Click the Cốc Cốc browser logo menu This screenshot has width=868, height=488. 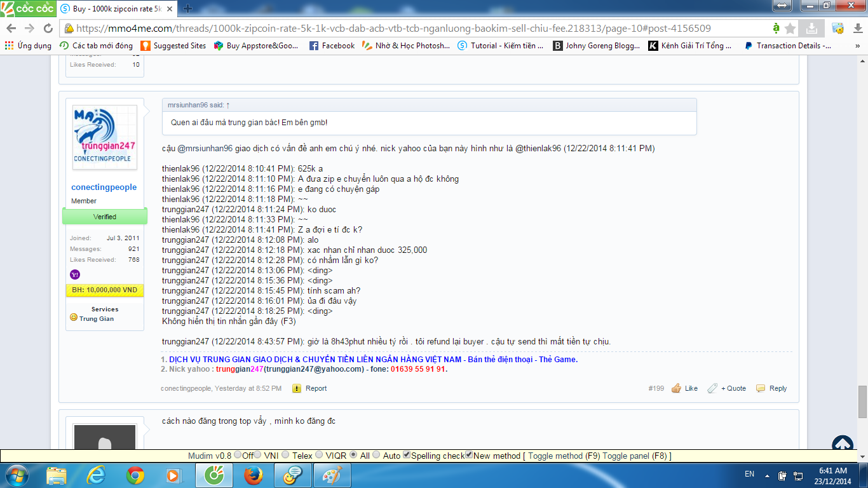[28, 8]
